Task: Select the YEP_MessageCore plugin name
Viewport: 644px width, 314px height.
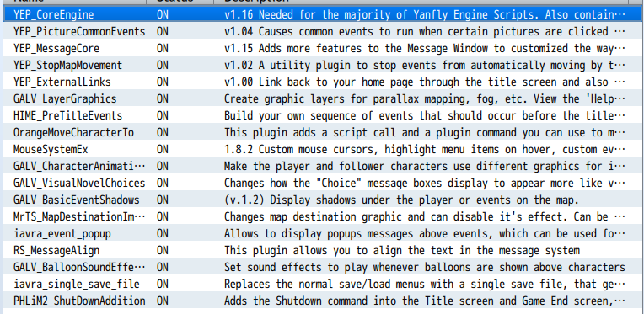Action: pyautogui.click(x=56, y=48)
